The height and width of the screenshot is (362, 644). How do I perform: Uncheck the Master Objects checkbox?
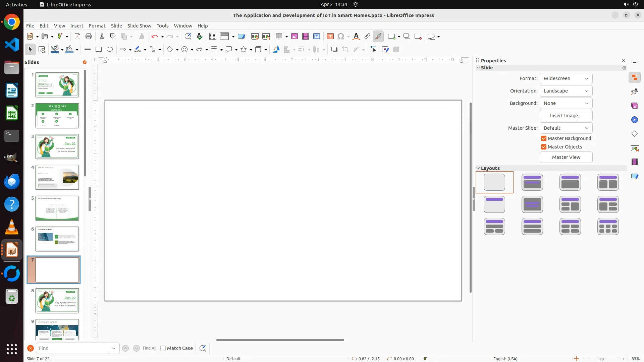(544, 147)
